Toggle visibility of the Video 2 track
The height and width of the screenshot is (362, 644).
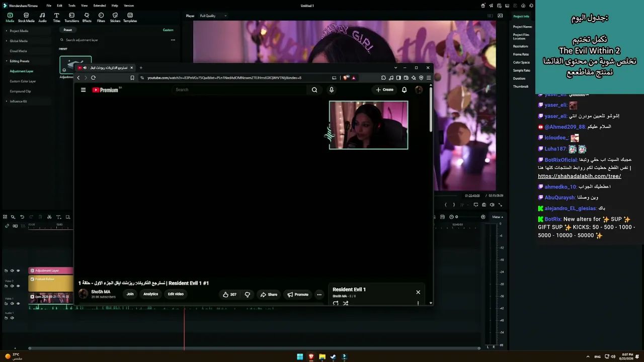click(x=18, y=286)
